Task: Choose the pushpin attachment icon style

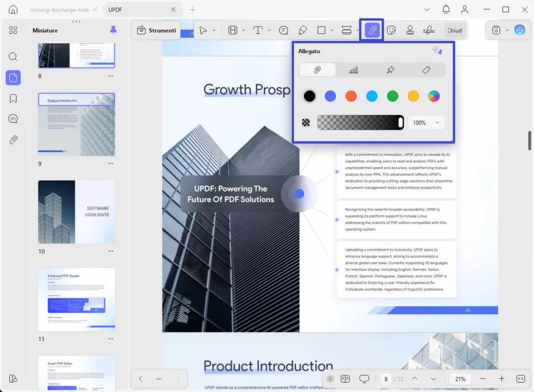Action: click(390, 70)
